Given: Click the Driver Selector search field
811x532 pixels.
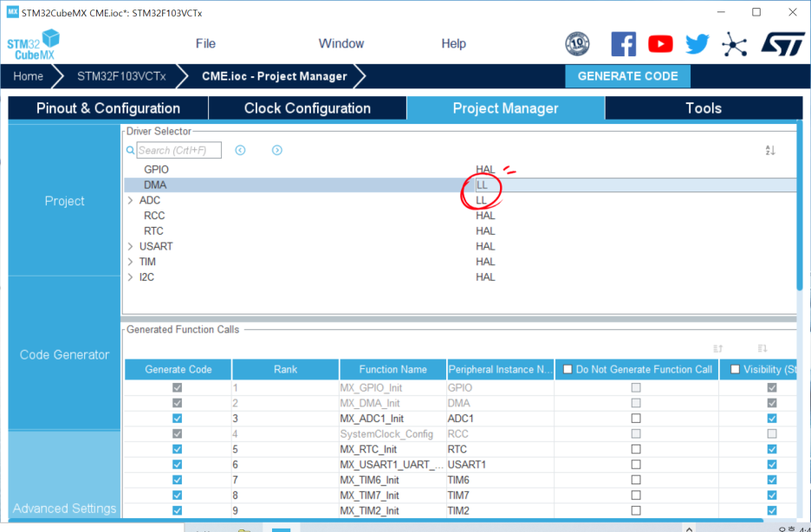Looking at the screenshot, I should 179,151.
